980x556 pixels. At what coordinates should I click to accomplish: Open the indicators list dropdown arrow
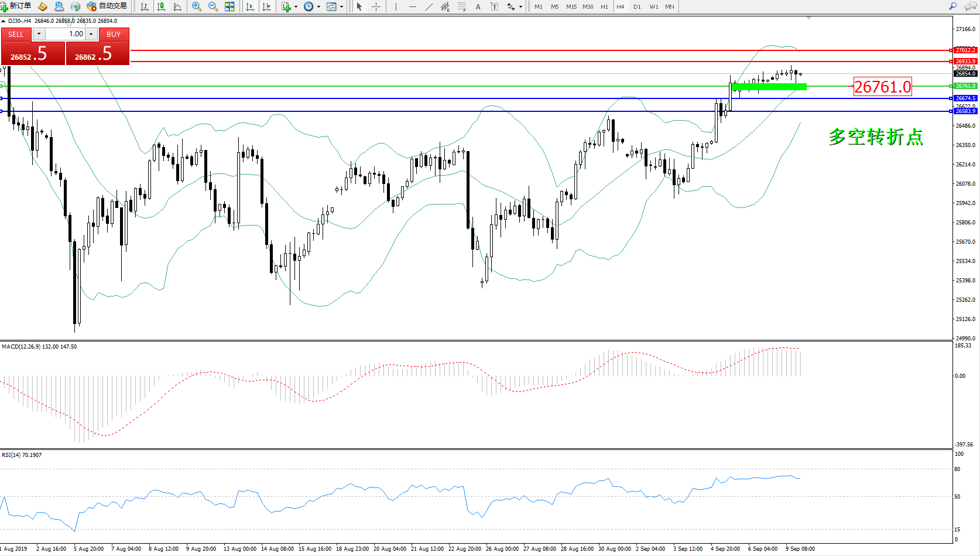pyautogui.click(x=296, y=7)
